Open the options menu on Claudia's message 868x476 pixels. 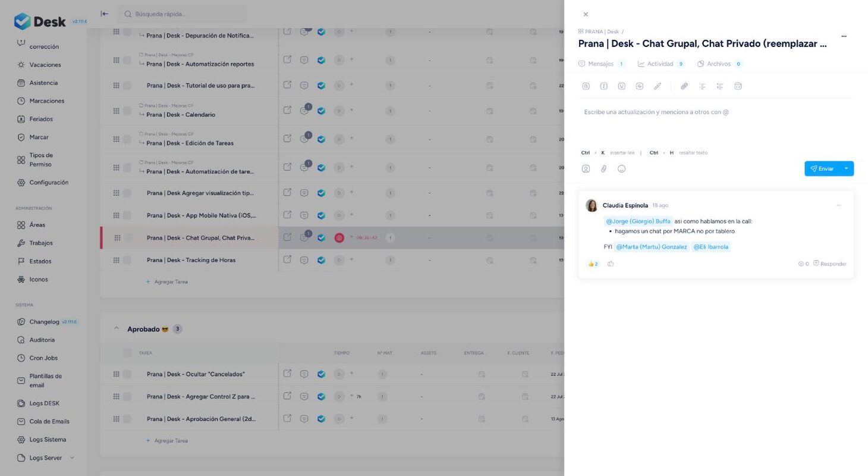[839, 205]
